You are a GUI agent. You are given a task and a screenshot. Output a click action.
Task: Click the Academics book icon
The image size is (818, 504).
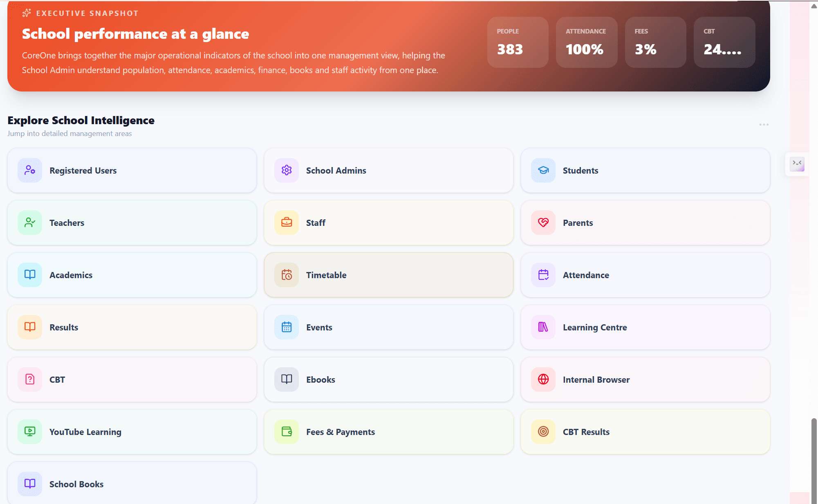point(30,275)
